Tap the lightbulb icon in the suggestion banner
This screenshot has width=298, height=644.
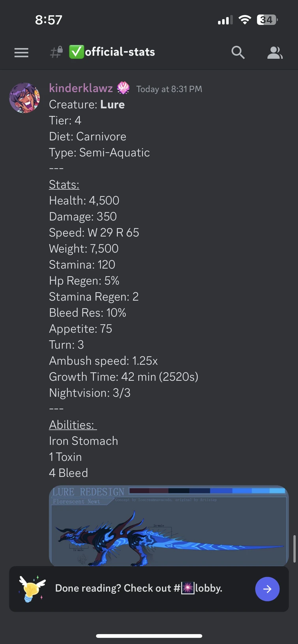pos(32,588)
